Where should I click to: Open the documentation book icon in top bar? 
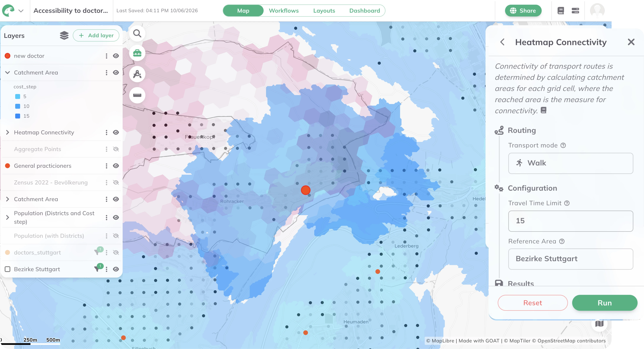[x=561, y=10]
